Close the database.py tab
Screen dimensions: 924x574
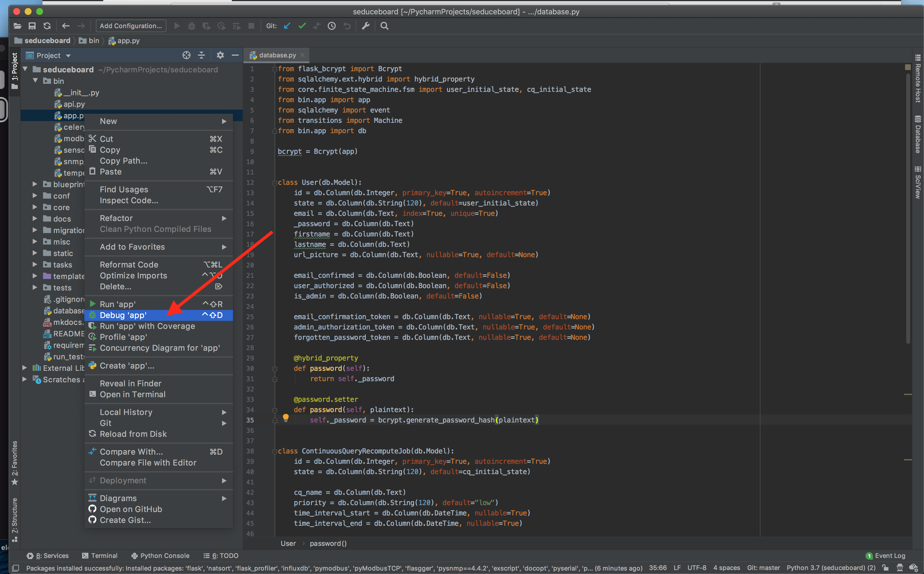(302, 55)
